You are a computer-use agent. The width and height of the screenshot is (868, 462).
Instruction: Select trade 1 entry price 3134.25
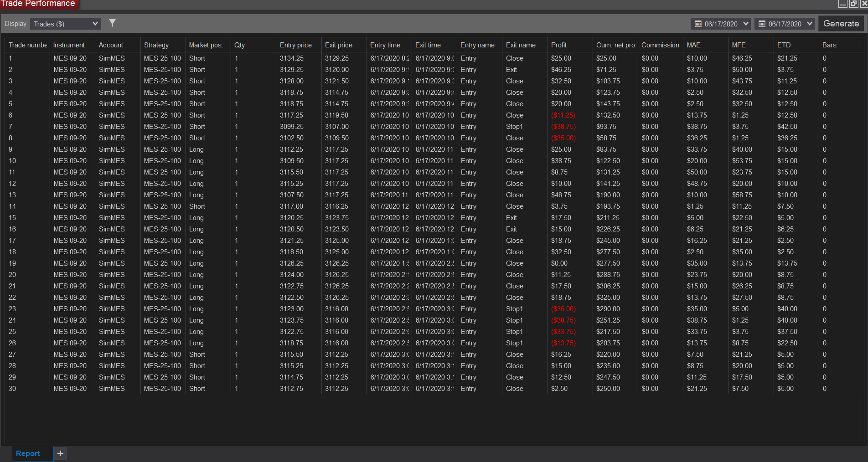click(292, 58)
